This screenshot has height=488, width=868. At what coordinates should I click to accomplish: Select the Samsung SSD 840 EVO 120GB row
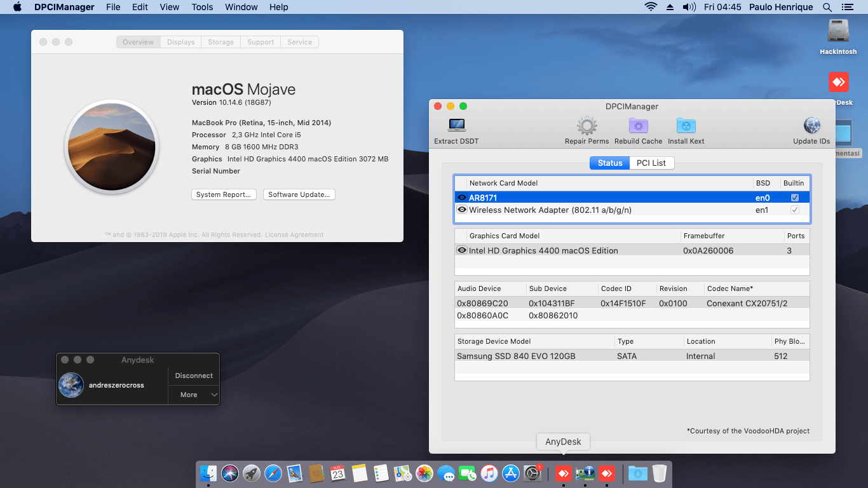pos(632,356)
